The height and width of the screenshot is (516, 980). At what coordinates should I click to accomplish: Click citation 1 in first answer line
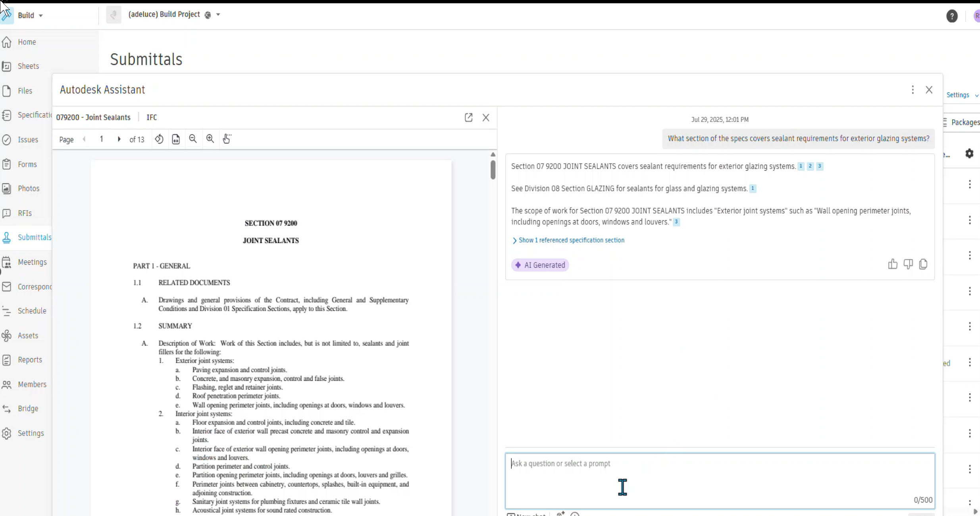[x=801, y=166]
